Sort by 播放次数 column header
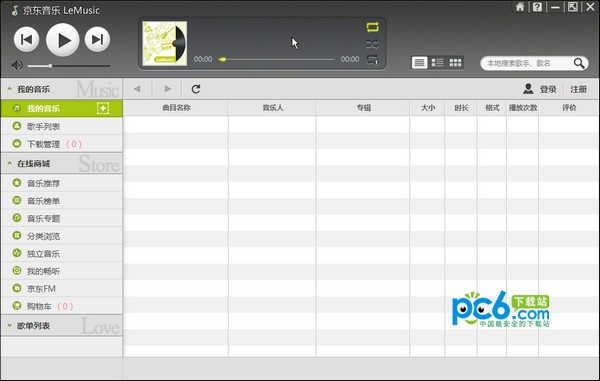 pos(523,108)
